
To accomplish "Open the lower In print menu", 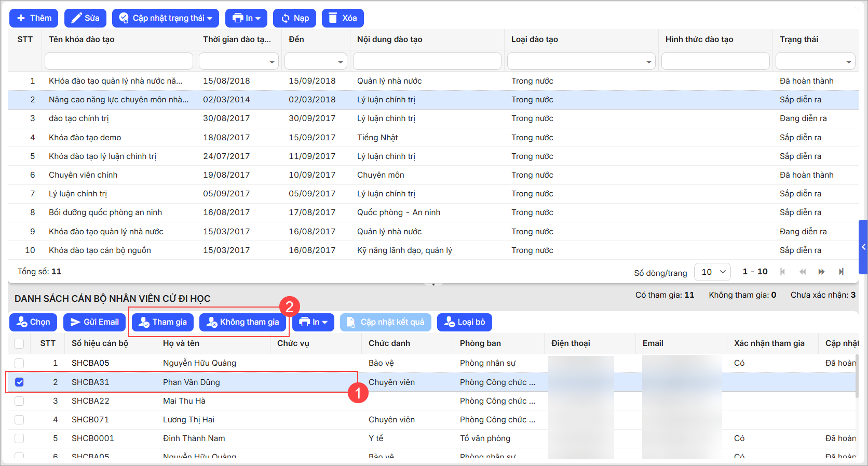I will [x=314, y=322].
